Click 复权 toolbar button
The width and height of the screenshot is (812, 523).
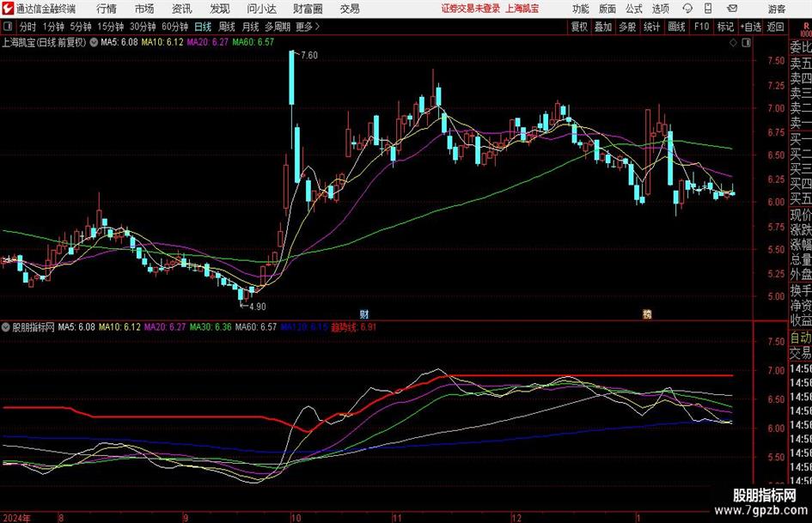[579, 27]
